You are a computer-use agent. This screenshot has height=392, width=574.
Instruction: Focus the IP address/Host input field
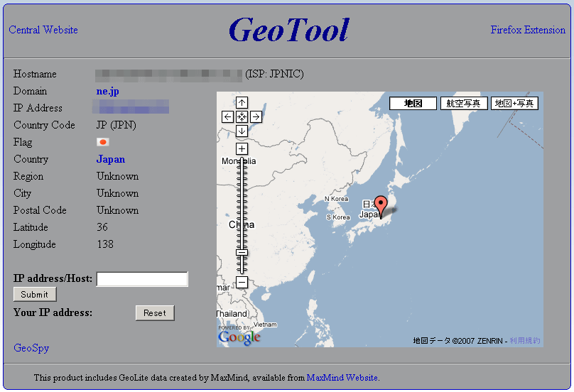pos(142,279)
